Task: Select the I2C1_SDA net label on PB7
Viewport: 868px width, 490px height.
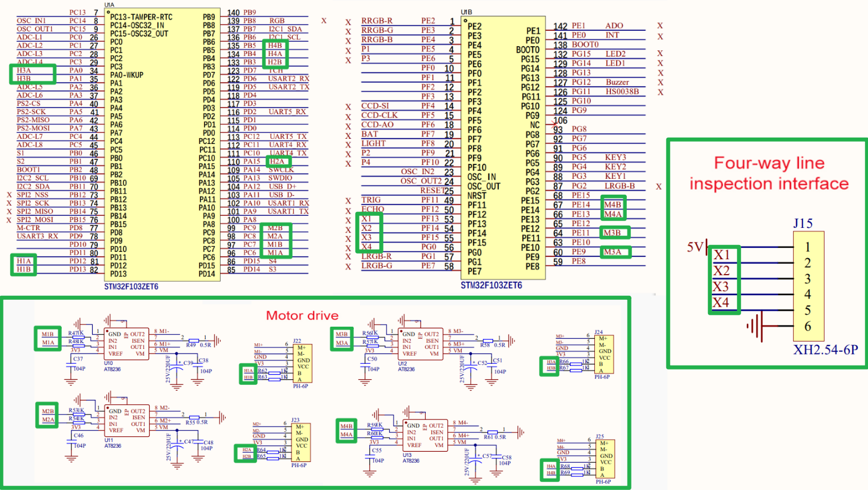Action: (285, 29)
